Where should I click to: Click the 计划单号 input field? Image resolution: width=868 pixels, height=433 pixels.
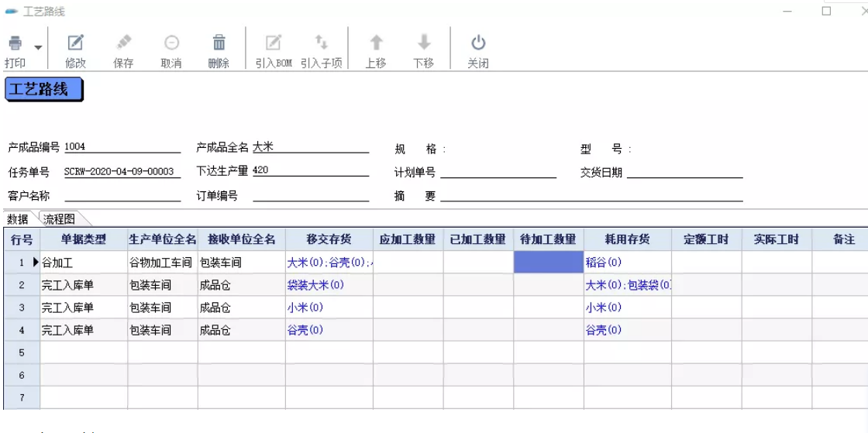498,173
